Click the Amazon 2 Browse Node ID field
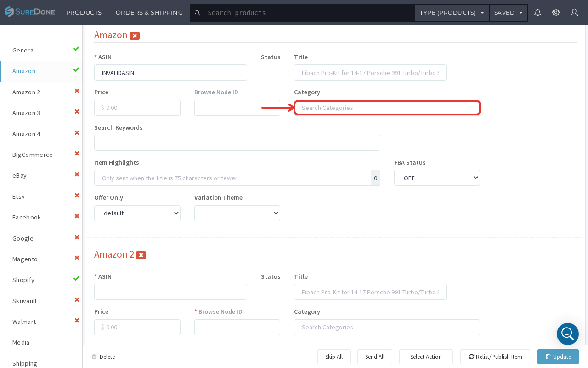 (x=237, y=327)
